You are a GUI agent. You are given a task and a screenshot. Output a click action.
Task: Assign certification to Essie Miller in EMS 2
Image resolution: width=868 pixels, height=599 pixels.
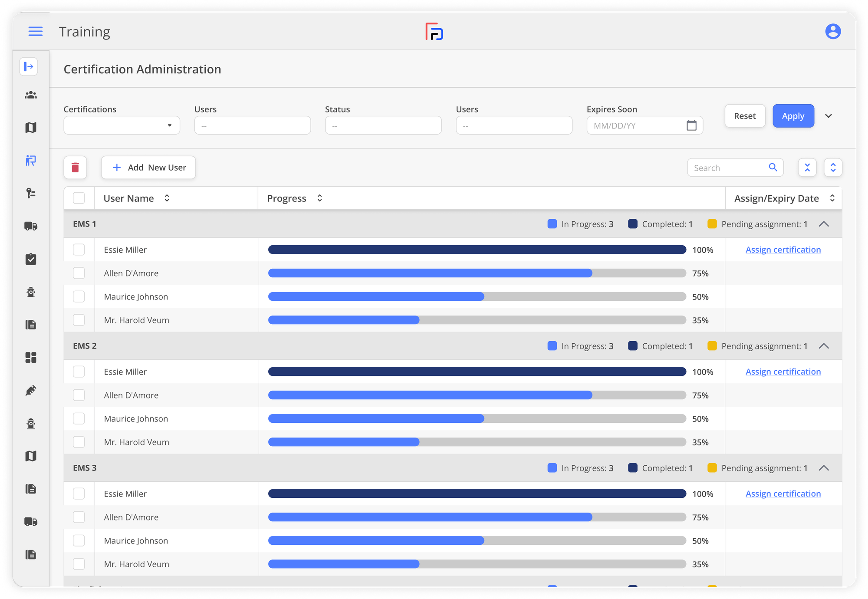[783, 372]
